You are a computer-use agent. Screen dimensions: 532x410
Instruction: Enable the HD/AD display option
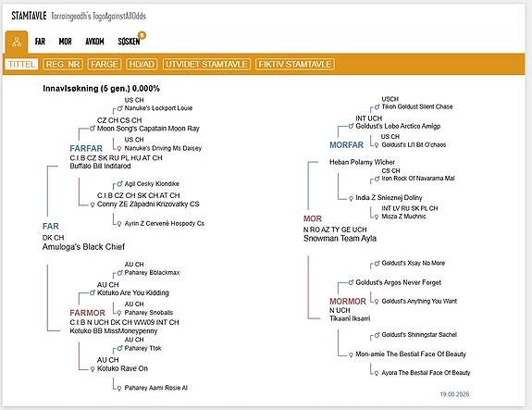(142, 64)
